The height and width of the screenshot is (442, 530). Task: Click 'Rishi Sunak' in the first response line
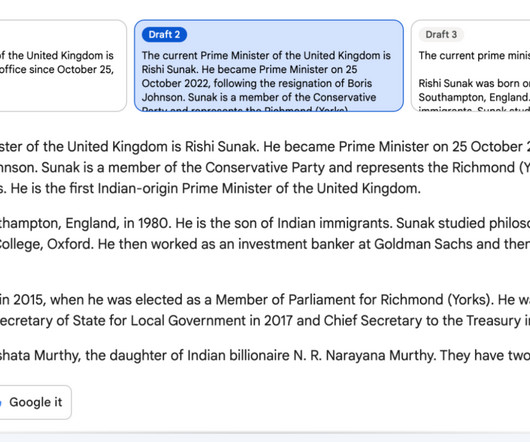220,147
